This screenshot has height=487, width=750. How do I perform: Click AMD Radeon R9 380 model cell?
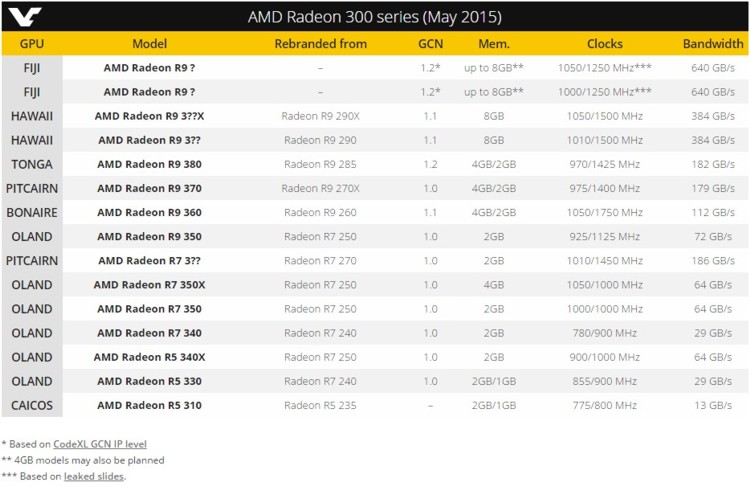tap(150, 164)
